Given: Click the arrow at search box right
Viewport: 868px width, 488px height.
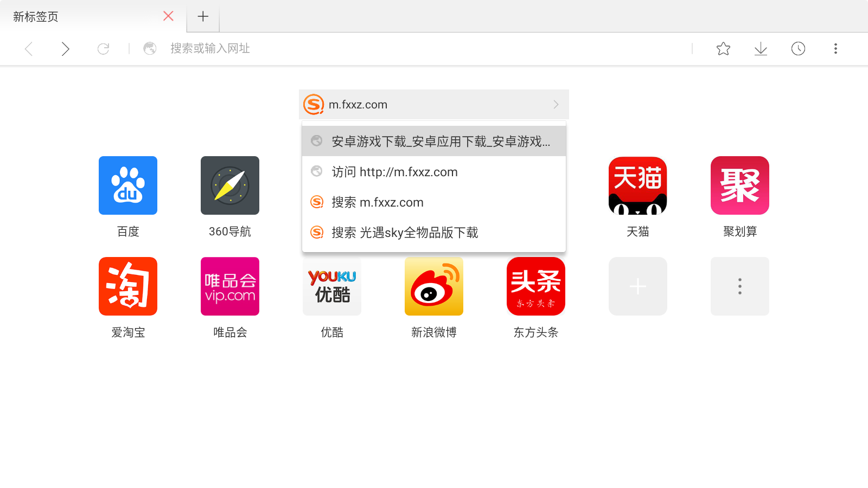Looking at the screenshot, I should pyautogui.click(x=556, y=104).
